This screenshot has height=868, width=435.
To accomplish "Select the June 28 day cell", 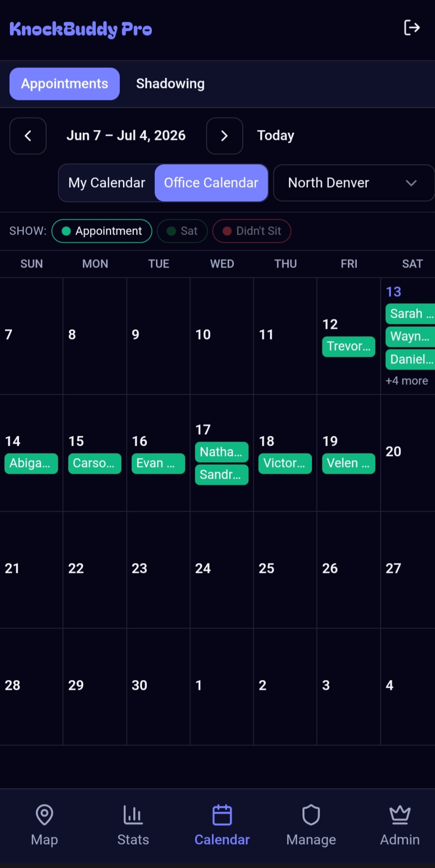I will click(x=31, y=687).
